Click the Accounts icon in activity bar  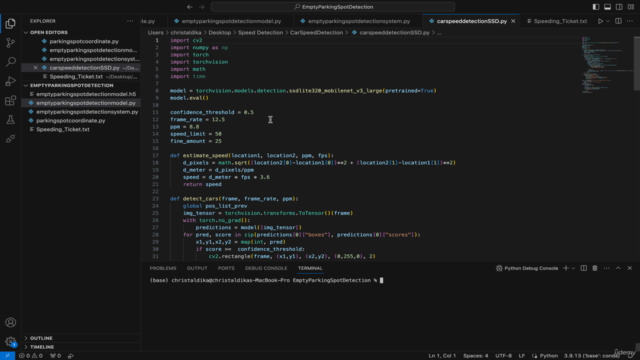[x=11, y=322]
